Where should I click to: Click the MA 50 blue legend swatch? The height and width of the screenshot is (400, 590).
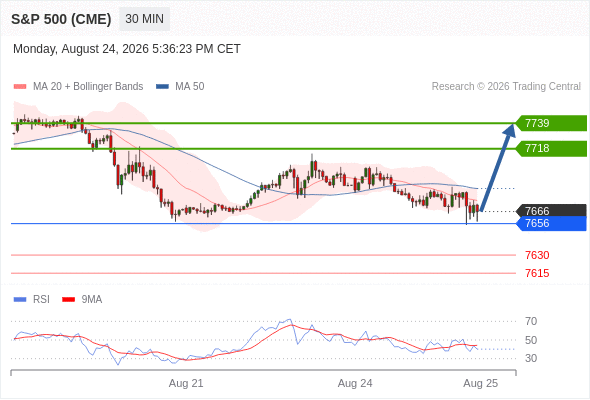pos(162,87)
